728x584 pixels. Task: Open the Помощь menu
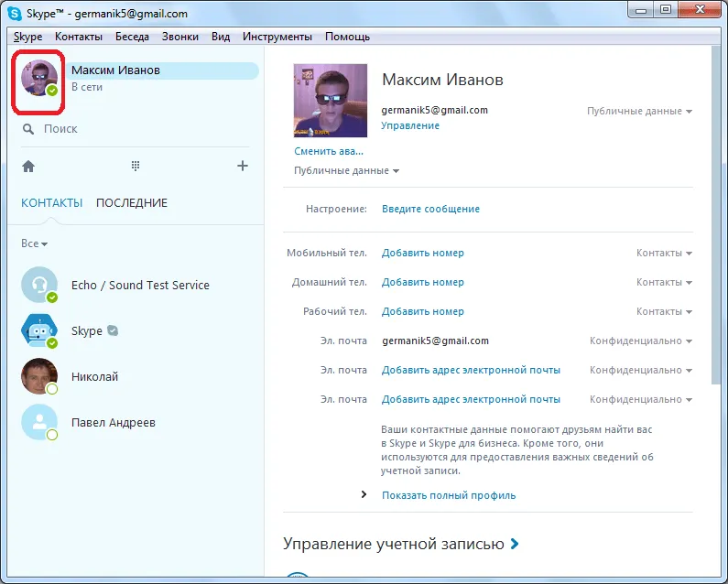pos(347,37)
